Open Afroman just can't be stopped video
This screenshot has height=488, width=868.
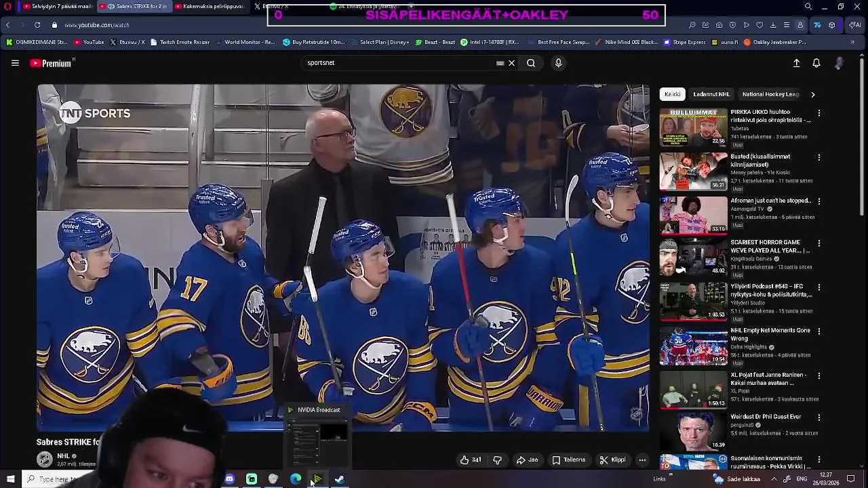pos(770,201)
